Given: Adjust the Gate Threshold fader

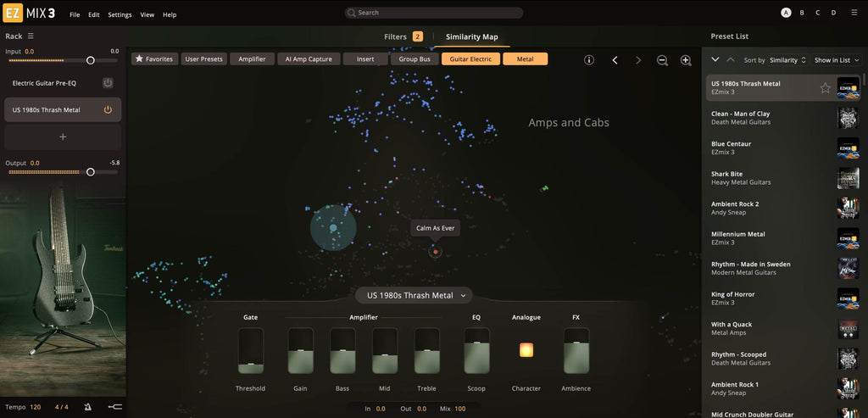Looking at the screenshot, I should click(251, 351).
